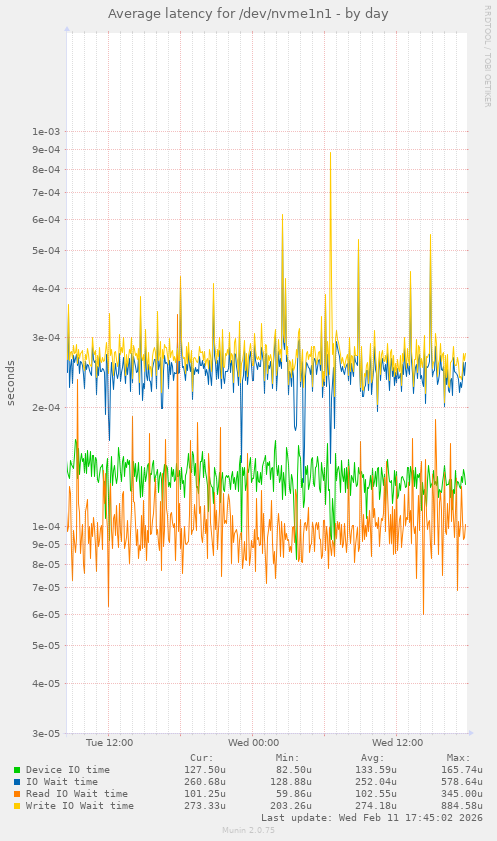Click the tallest yellow write-latency spike peak

(330, 153)
